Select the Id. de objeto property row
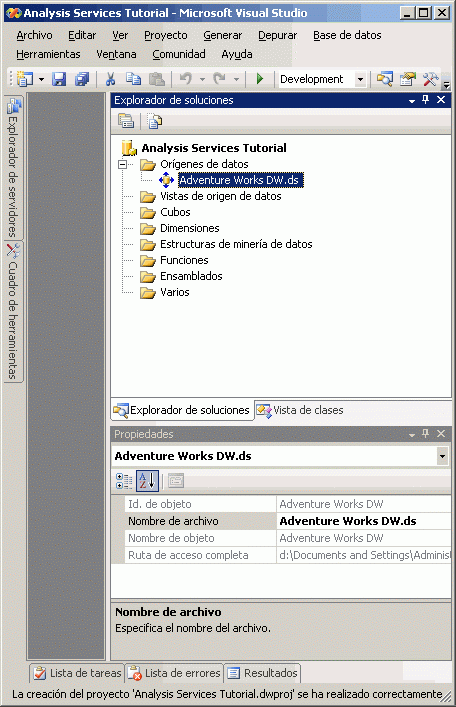Image resolution: width=456 pixels, height=707 pixels. (x=288, y=504)
